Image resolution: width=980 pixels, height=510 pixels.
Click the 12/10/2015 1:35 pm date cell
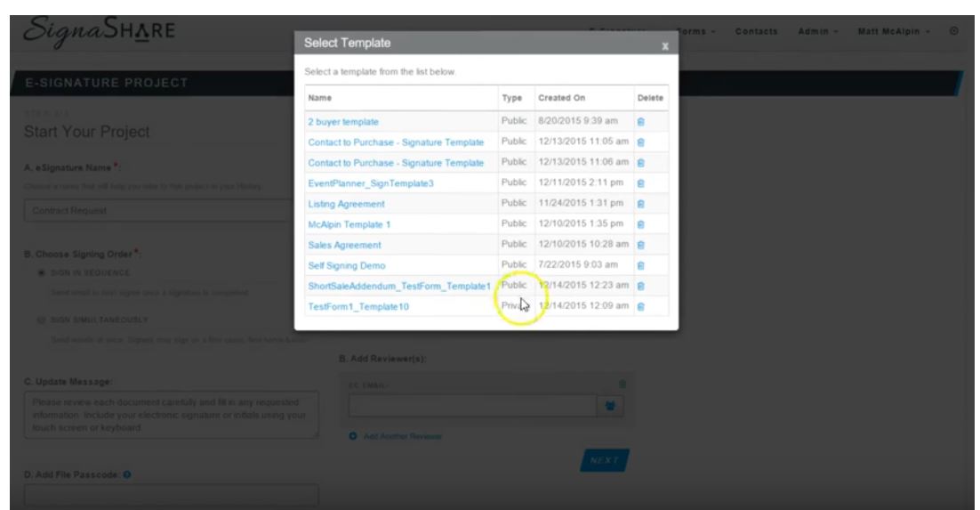point(581,223)
